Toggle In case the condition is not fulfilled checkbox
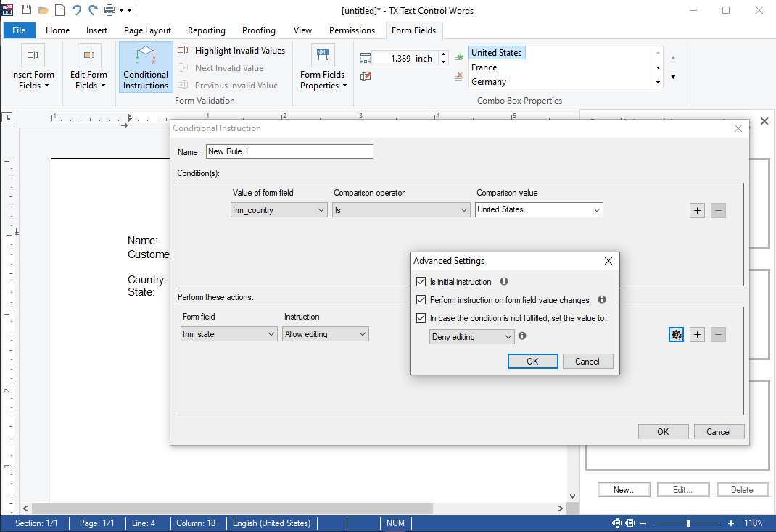This screenshot has width=776, height=532. pos(421,318)
